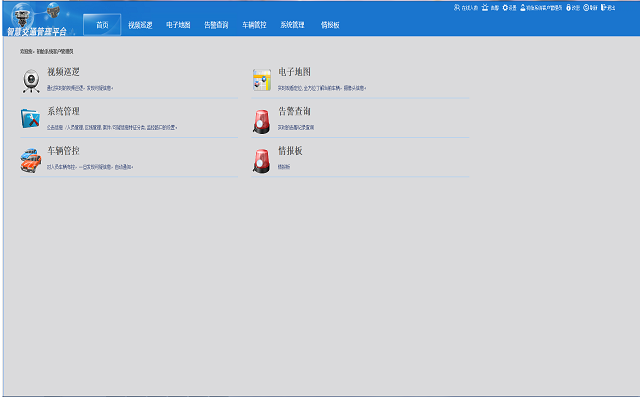Viewport: 640px width, 397px height.
Task: Click the red siren icon beside 情报板
Action: tap(262, 161)
